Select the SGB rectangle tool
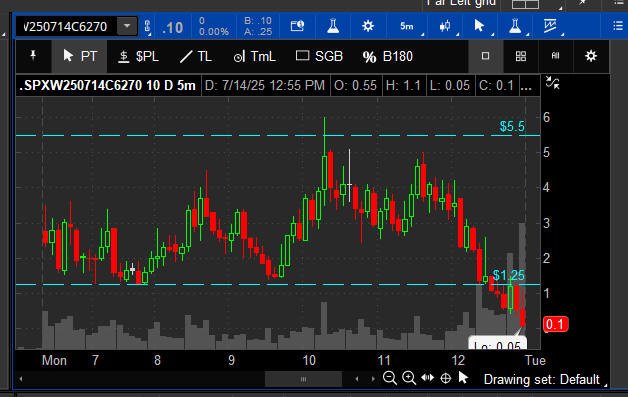The height and width of the screenshot is (397, 628). pos(319,56)
